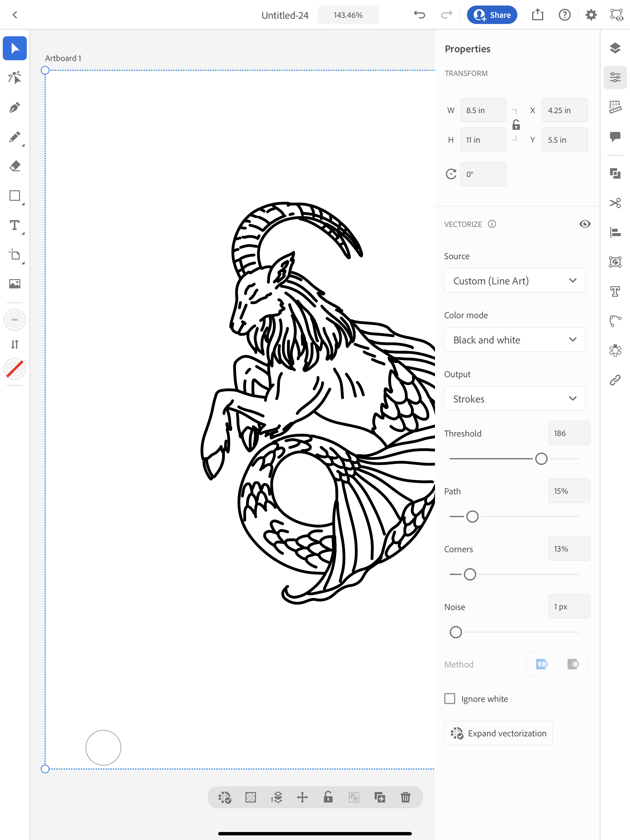Open the zoom level 143.46% field
Image resolution: width=630 pixels, height=840 pixels.
[348, 15]
